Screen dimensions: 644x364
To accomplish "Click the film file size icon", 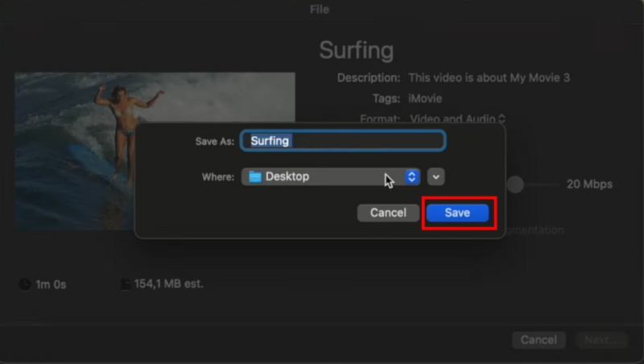I will click(125, 284).
